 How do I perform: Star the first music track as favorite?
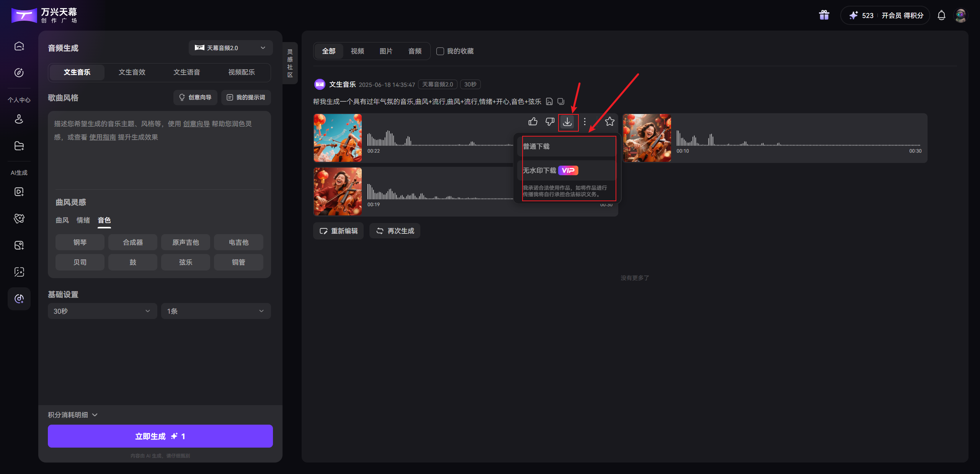(609, 122)
